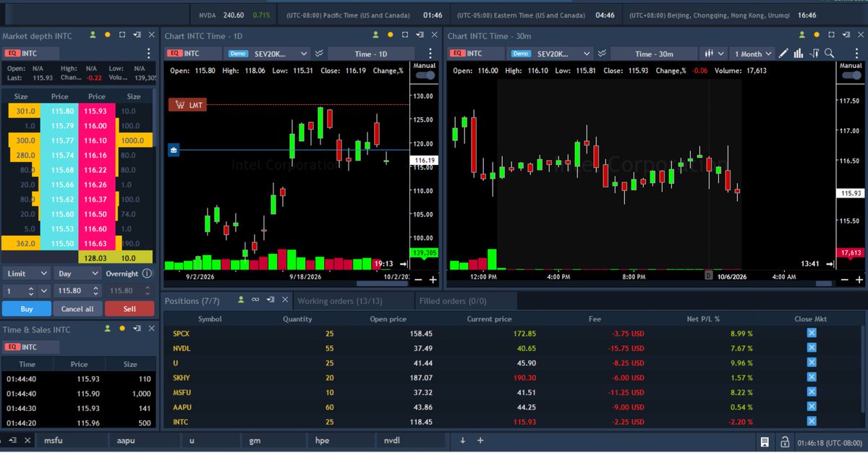The image size is (868, 453).
Task: Click the red Sell button
Action: [129, 308]
